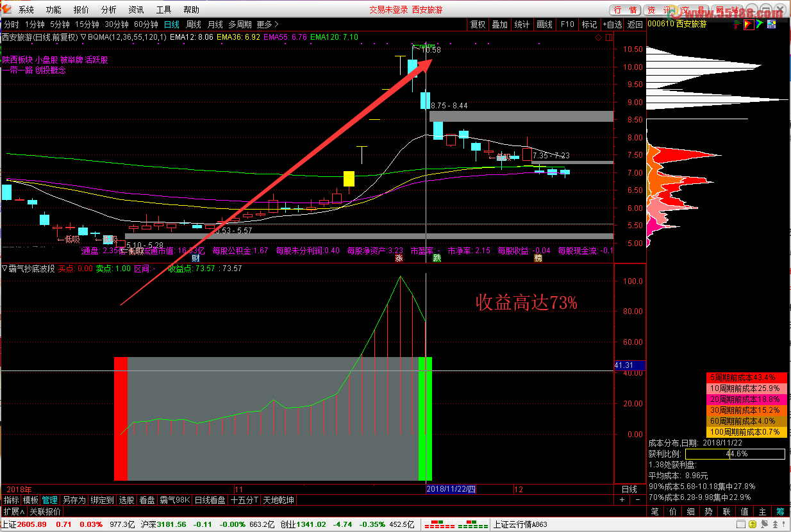The image size is (791, 532).
Task: Open the 分析 menu
Action: click(x=109, y=10)
